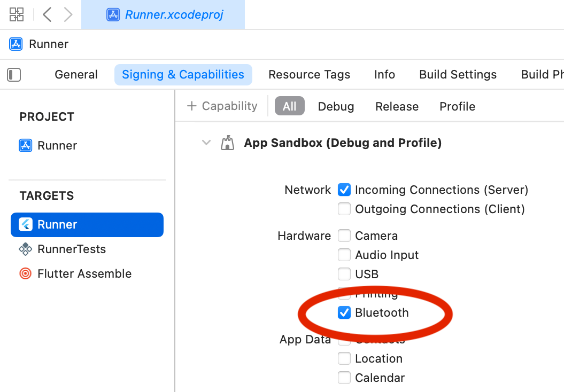564x392 pixels.
Task: Click the Flutter logo on Runner target
Action: 25,224
